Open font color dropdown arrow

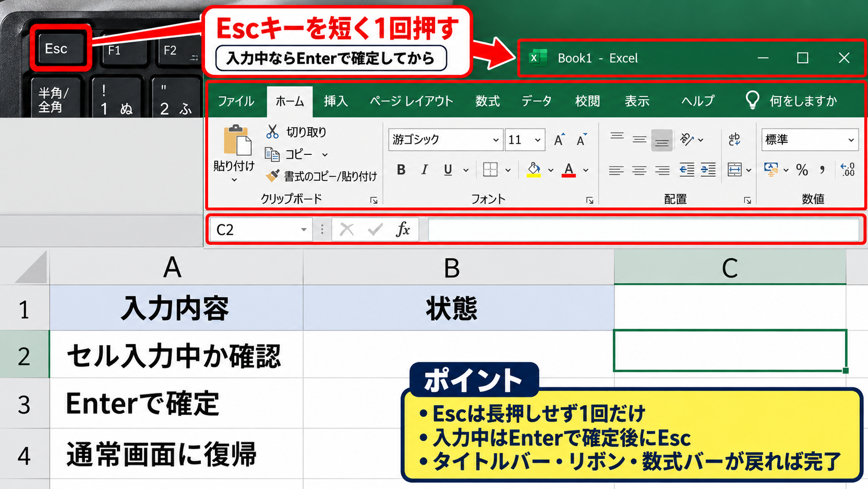tap(586, 170)
